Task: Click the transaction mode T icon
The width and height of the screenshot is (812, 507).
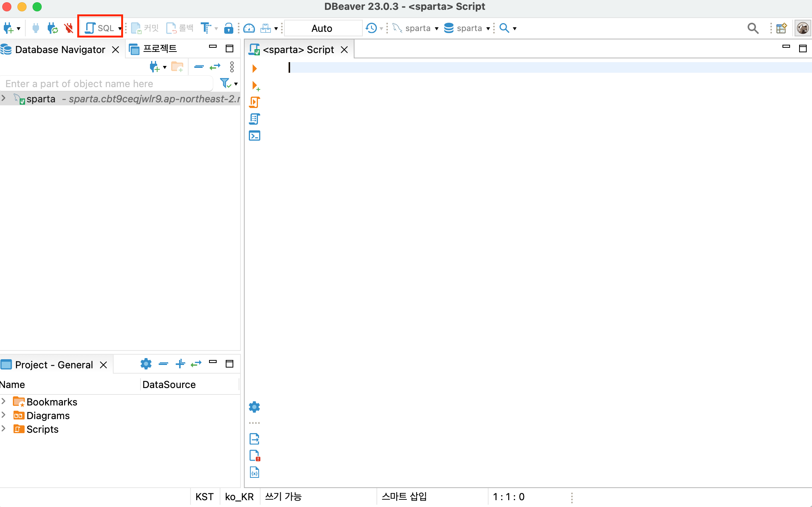Action: pos(206,28)
